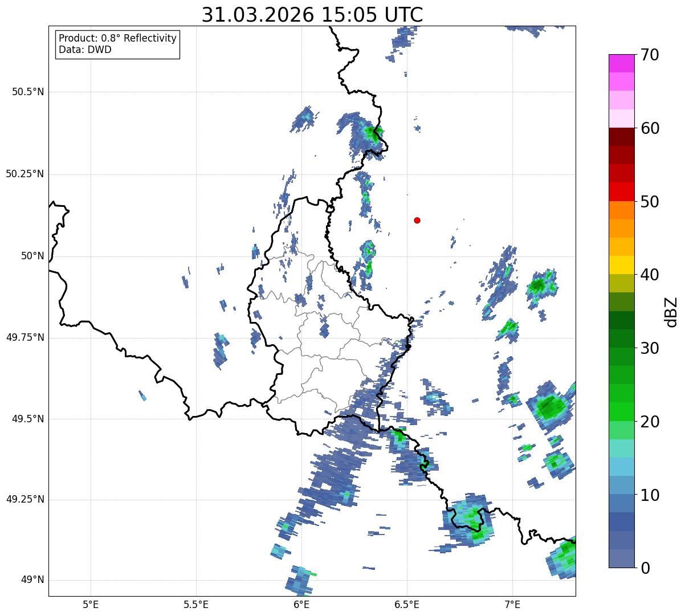Viewport: 685px width, 616px height.
Task: Click the 'Data: DWD' text
Action: point(85,50)
